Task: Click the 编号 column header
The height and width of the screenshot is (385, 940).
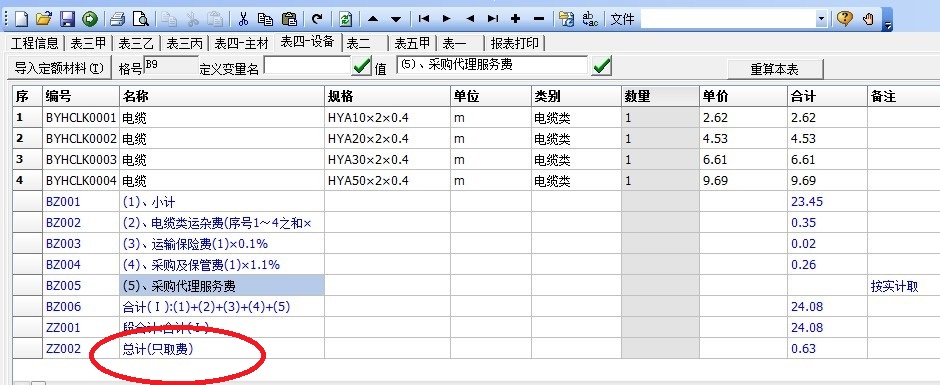Action: coord(81,97)
